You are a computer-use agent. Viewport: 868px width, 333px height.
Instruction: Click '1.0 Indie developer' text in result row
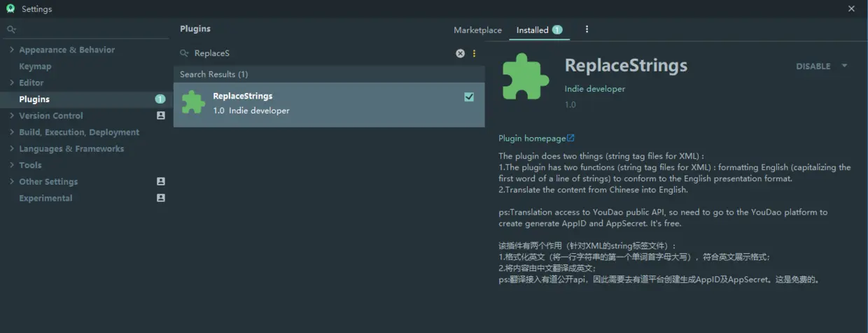click(251, 111)
